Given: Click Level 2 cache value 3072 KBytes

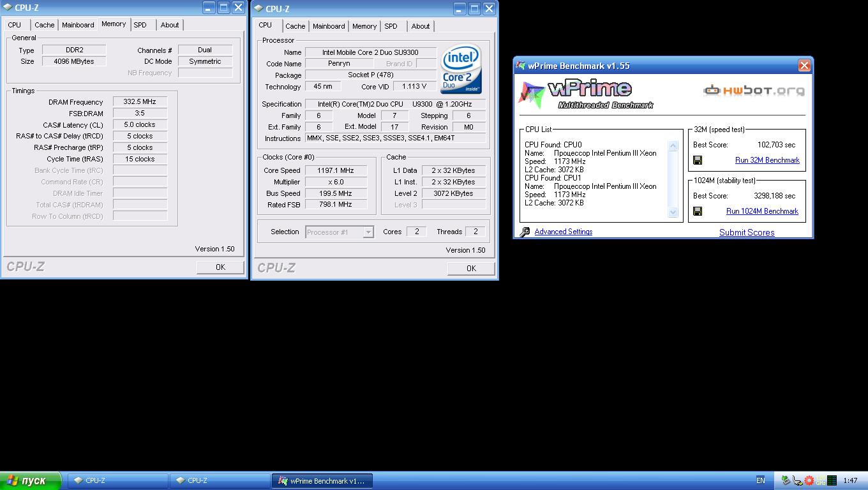Looking at the screenshot, I should [453, 193].
